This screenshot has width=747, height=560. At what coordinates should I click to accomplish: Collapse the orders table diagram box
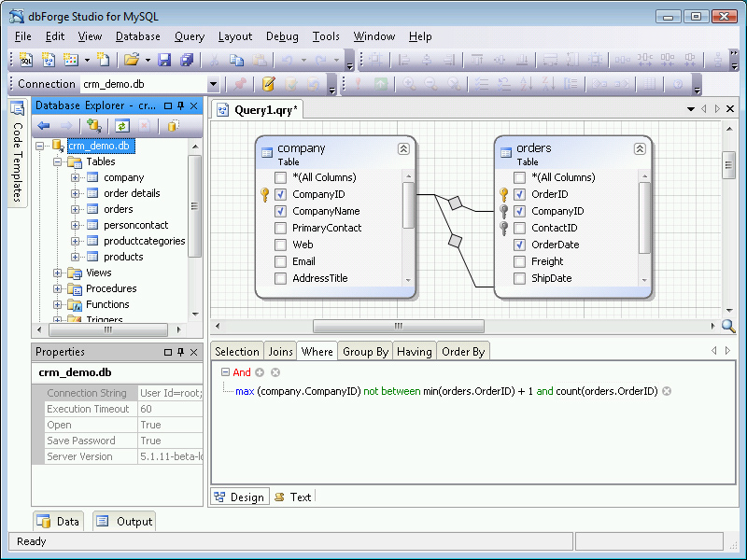click(x=640, y=149)
